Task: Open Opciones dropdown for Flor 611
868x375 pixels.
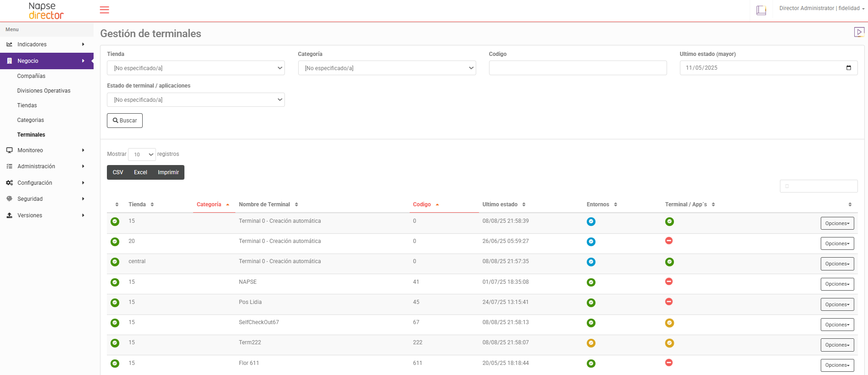Action: 837,365
